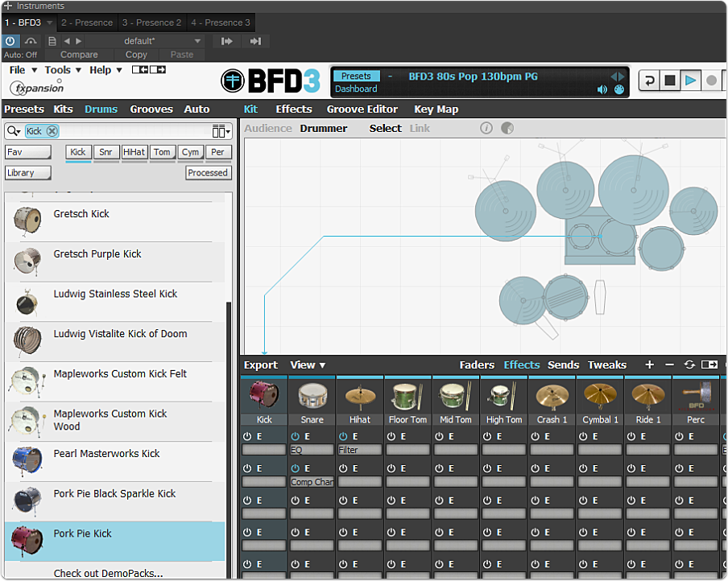Start groove playback with the play button

(690, 80)
